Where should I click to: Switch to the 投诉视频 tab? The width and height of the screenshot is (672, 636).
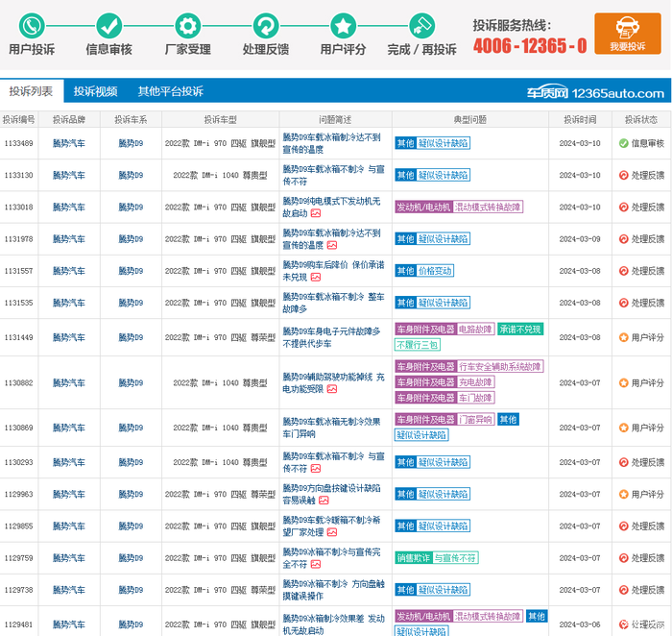96,91
